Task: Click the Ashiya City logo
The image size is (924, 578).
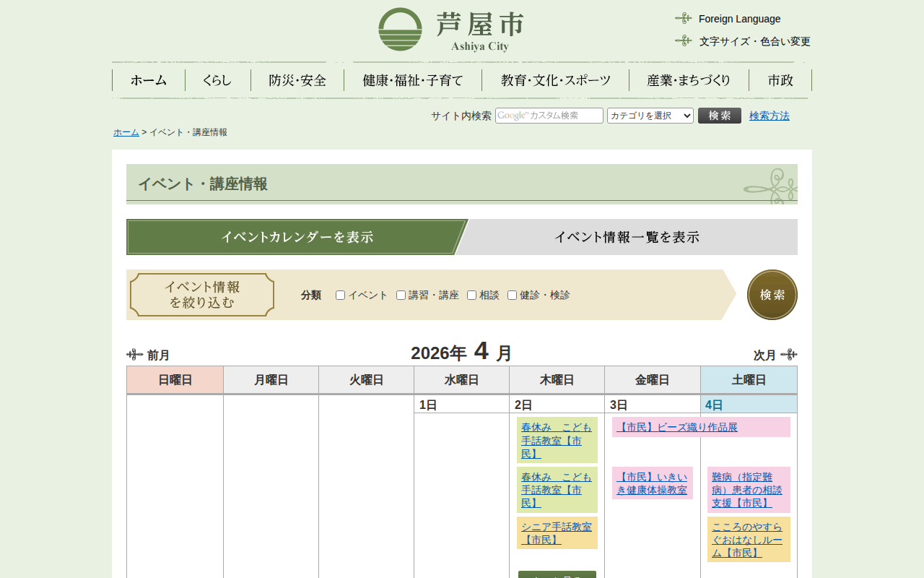Action: (x=450, y=30)
